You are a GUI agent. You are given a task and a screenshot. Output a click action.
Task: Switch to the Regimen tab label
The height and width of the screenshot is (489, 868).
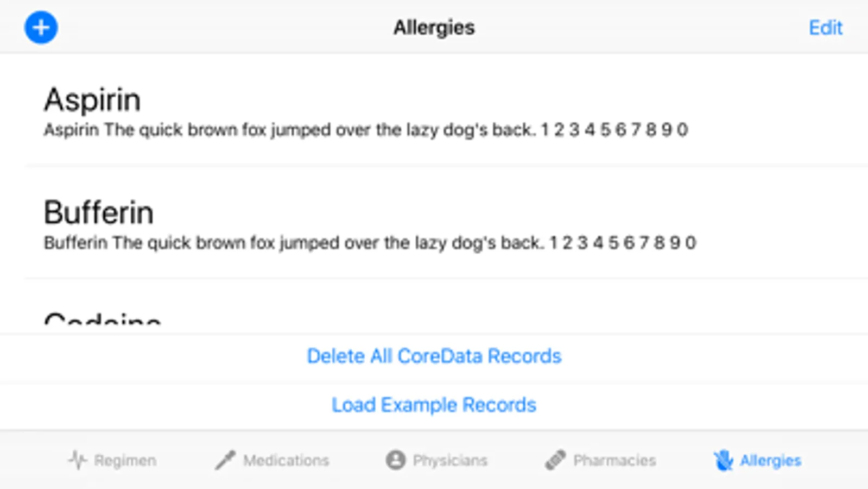[x=125, y=460]
